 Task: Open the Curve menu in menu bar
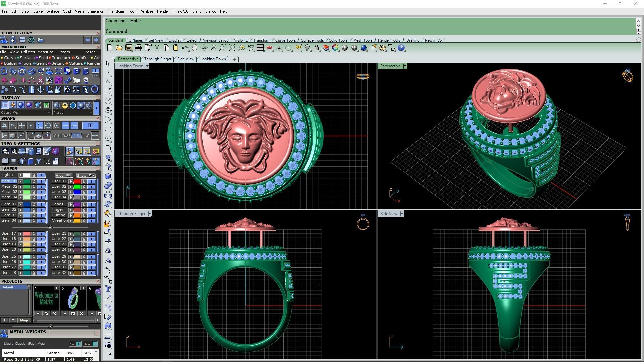38,11
